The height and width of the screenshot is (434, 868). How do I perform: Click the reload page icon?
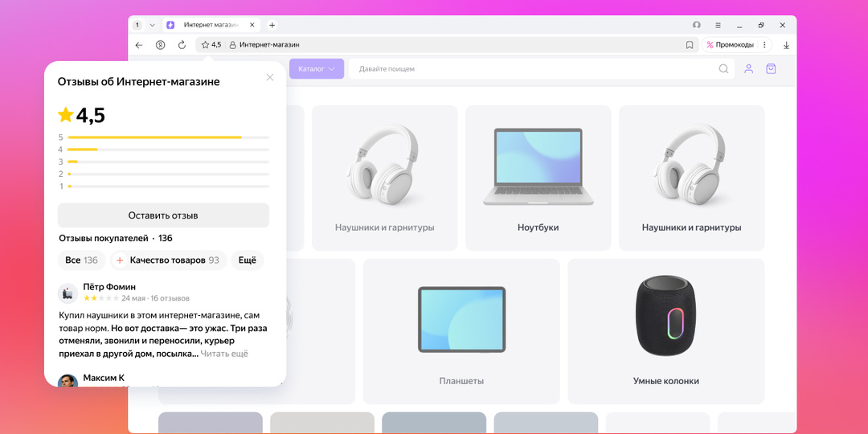click(182, 45)
